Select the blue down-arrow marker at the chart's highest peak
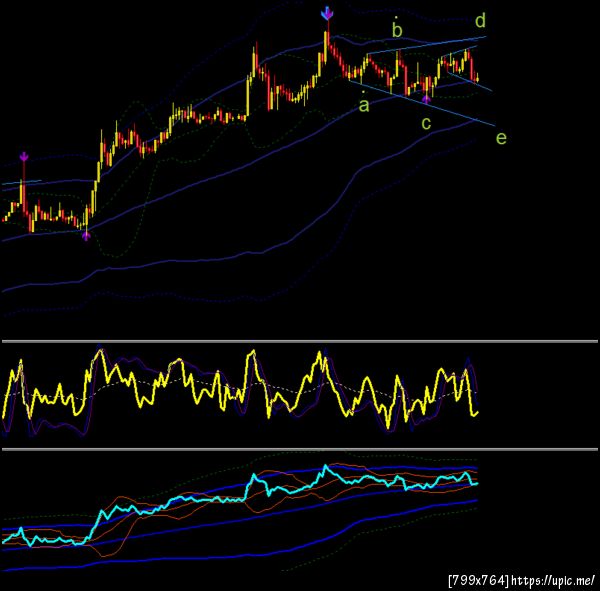Image resolution: width=600 pixels, height=591 pixels. (327, 13)
